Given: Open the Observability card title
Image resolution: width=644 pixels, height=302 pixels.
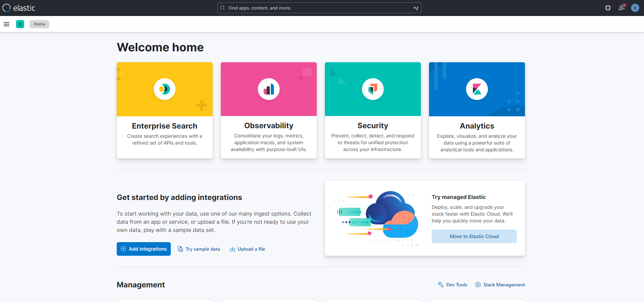Looking at the screenshot, I should (x=269, y=125).
